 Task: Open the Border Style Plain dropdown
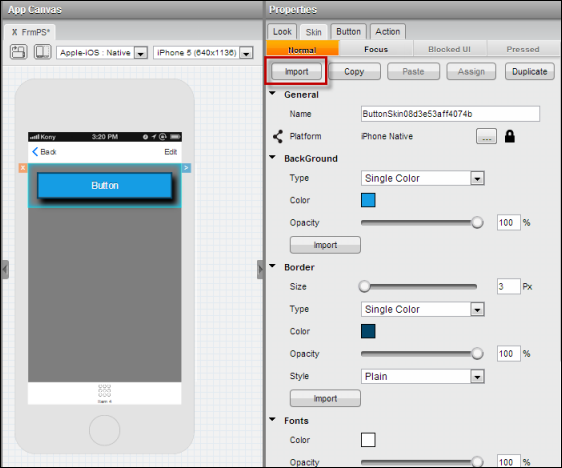[423, 376]
